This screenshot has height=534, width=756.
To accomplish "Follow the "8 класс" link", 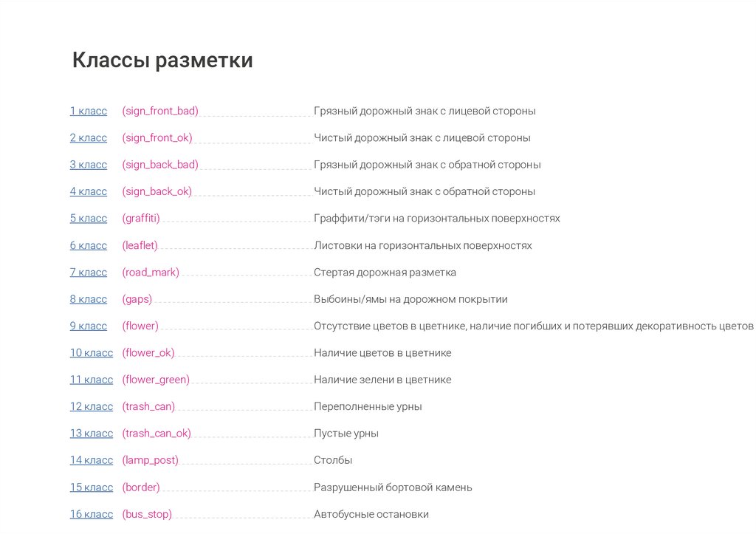I will [x=89, y=299].
